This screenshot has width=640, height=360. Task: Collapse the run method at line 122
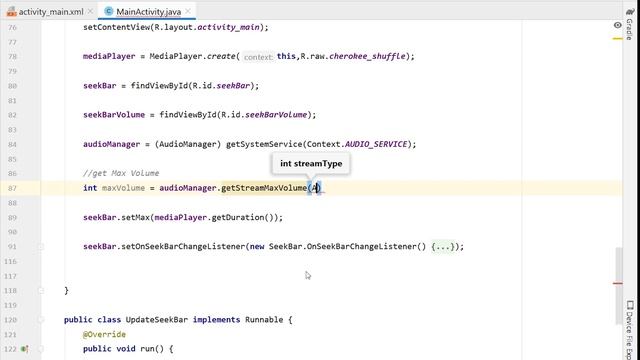pyautogui.click(x=40, y=349)
